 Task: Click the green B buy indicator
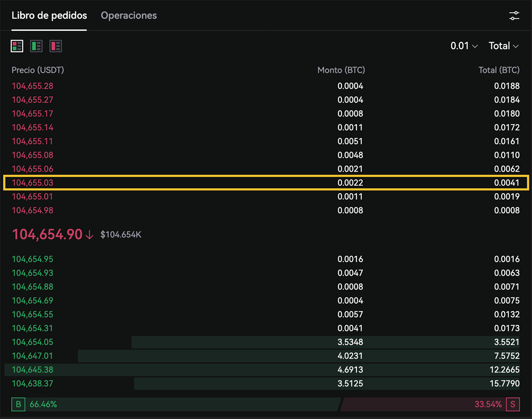coord(18,404)
